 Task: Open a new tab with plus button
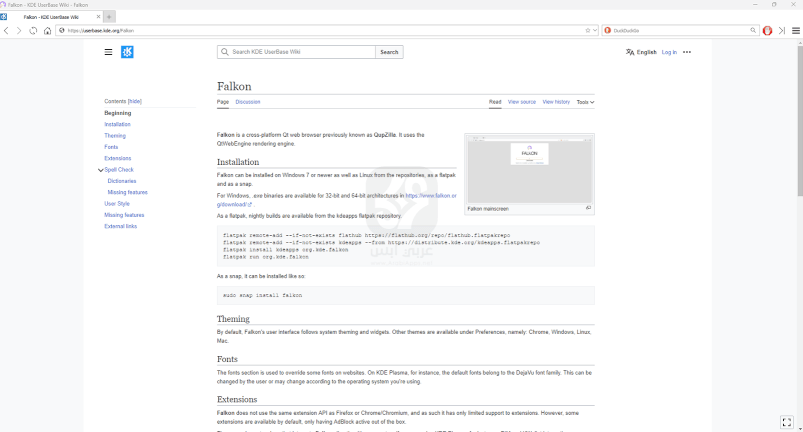click(x=109, y=17)
